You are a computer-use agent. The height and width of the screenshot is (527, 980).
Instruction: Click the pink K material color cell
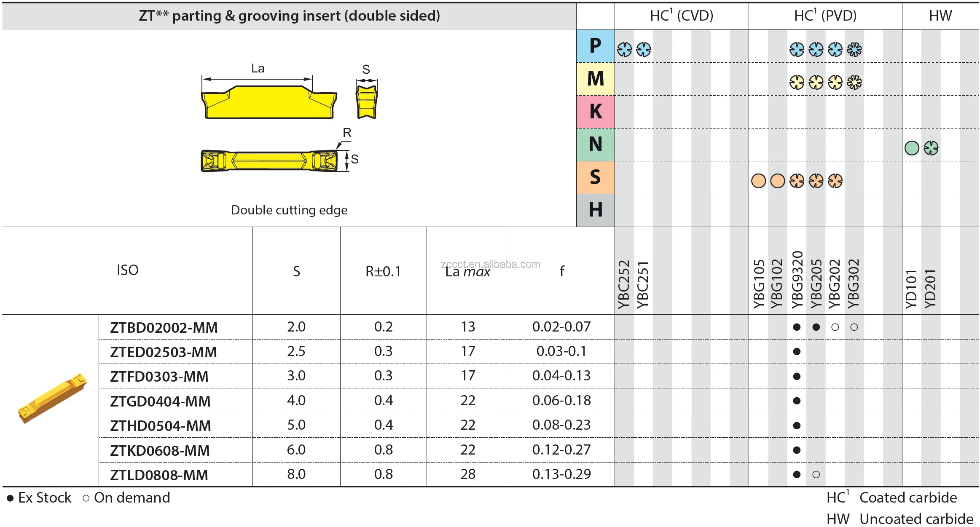point(595,112)
